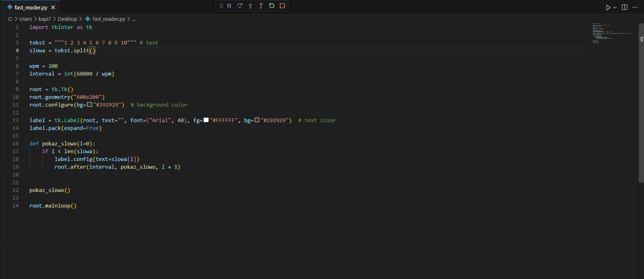Split the editor to the right
This screenshot has width=644, height=279.
pos(625,7)
